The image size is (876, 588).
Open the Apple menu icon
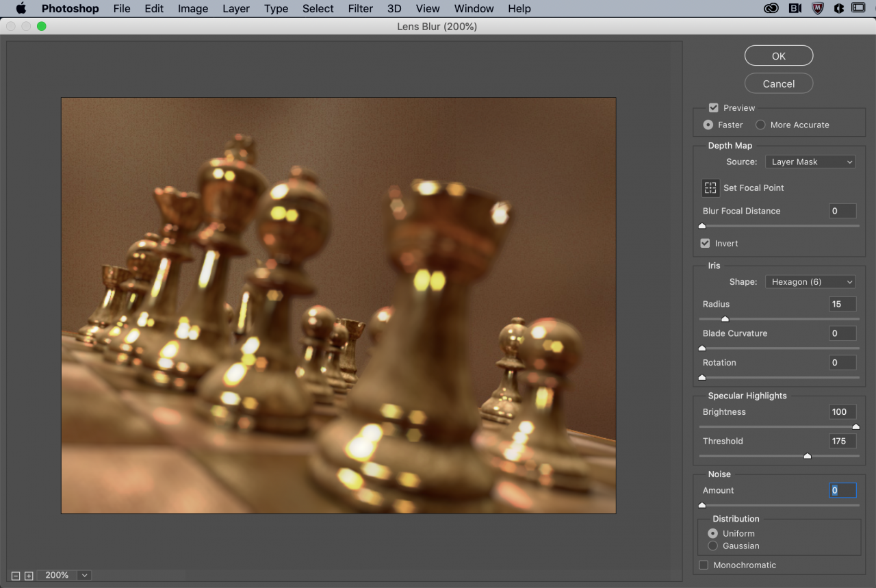coord(20,8)
